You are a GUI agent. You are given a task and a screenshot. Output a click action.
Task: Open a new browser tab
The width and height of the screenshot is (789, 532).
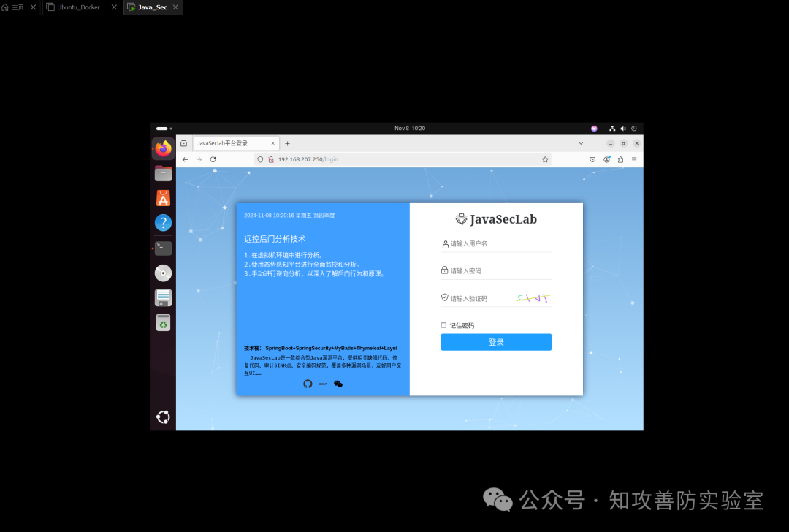pos(287,143)
